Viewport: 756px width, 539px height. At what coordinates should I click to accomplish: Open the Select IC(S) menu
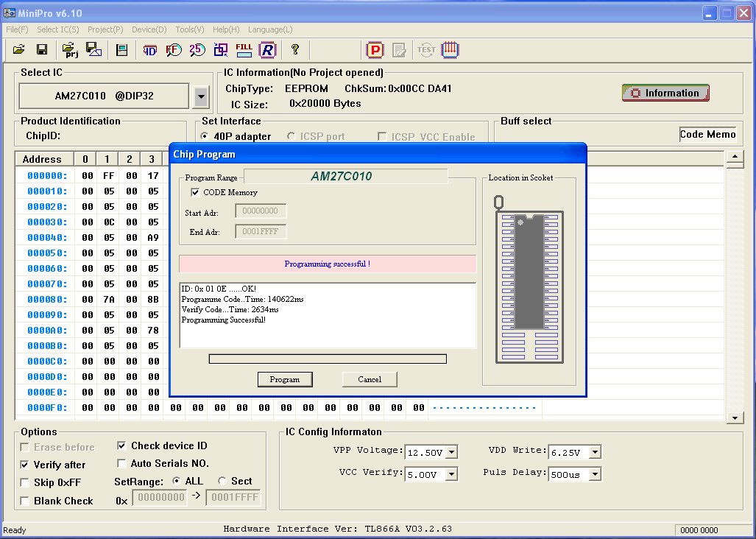tap(58, 30)
